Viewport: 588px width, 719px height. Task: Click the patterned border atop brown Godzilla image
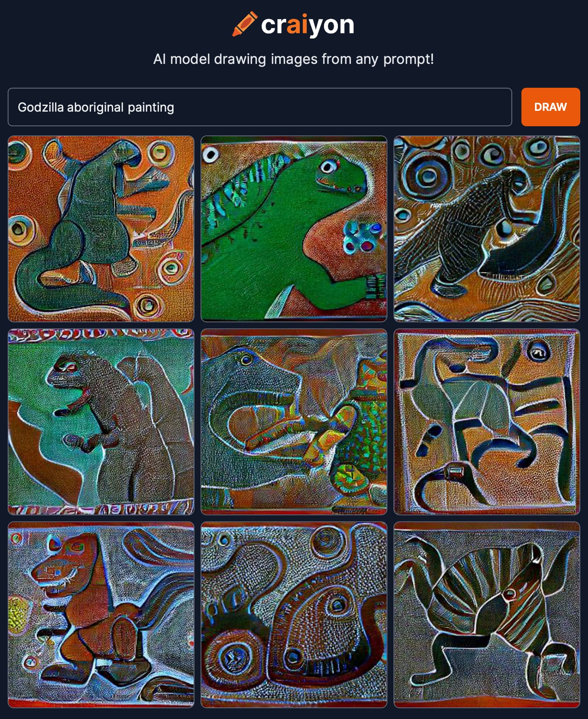pyautogui.click(x=101, y=335)
